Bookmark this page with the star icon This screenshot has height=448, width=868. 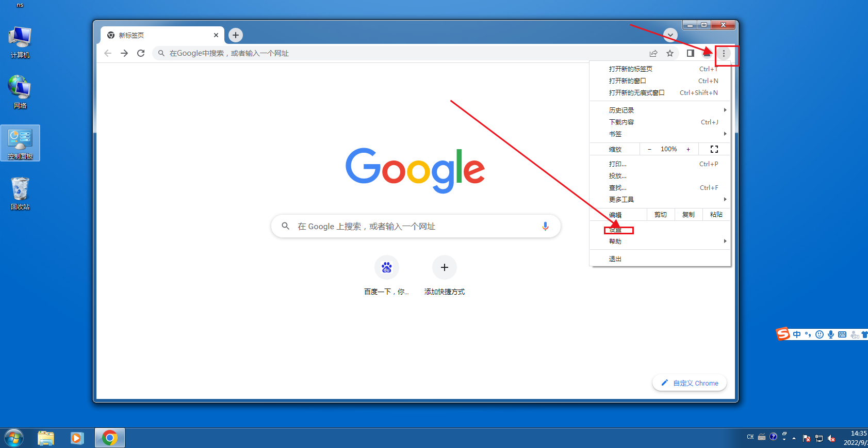(x=670, y=53)
